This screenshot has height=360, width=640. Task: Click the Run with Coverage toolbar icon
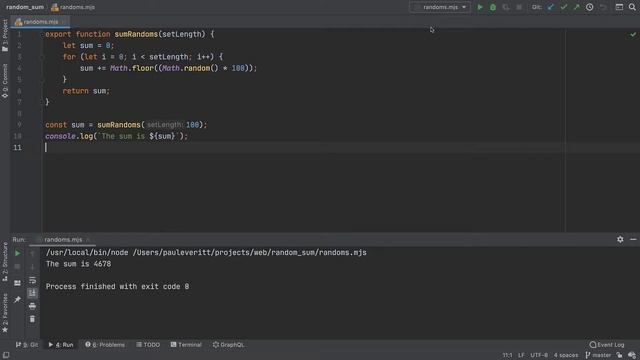(x=506, y=7)
